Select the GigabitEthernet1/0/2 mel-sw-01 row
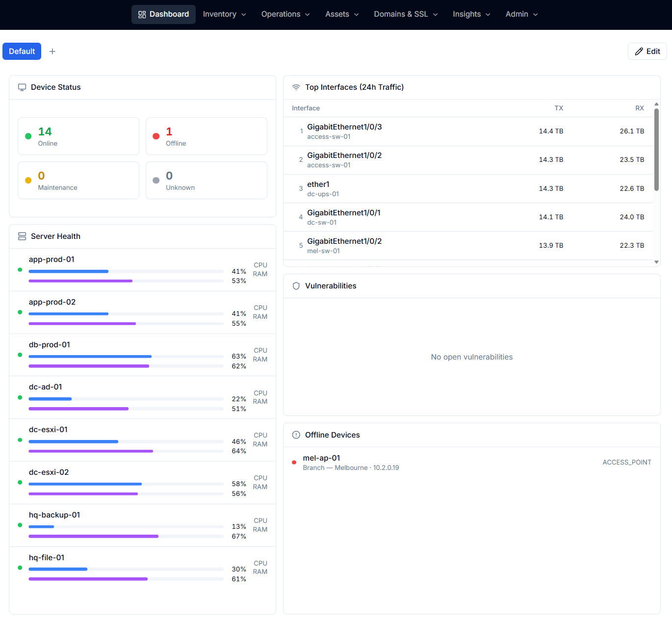Screen dimensions: 672x621 tap(468, 246)
